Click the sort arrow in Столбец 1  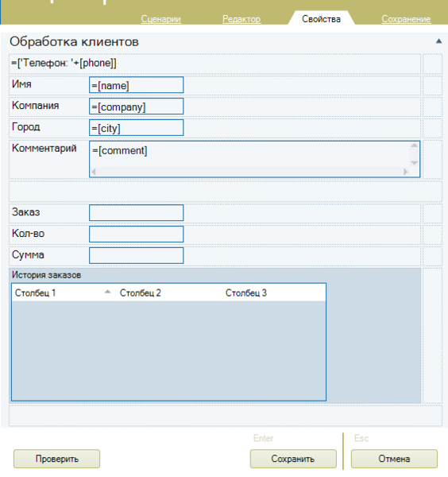click(x=107, y=292)
